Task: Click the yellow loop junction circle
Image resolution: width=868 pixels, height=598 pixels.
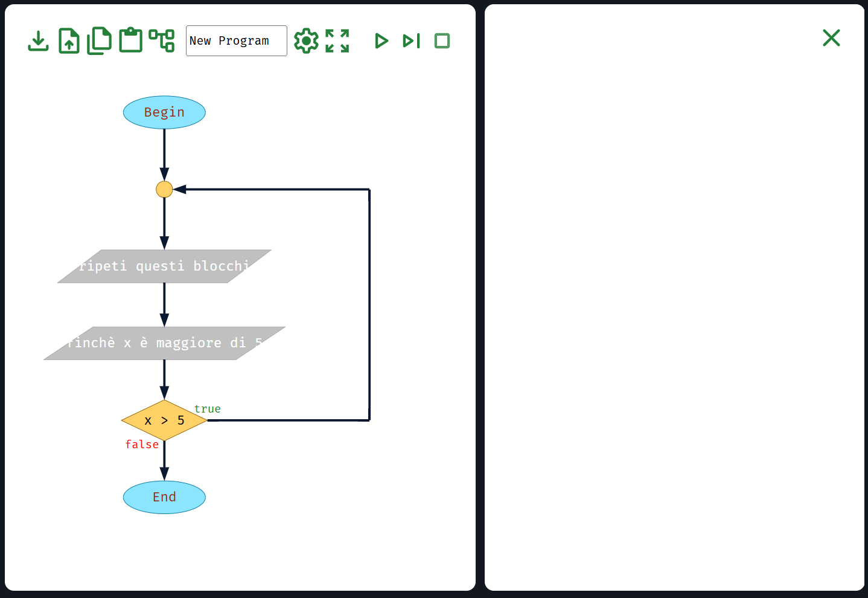Action: tap(164, 190)
